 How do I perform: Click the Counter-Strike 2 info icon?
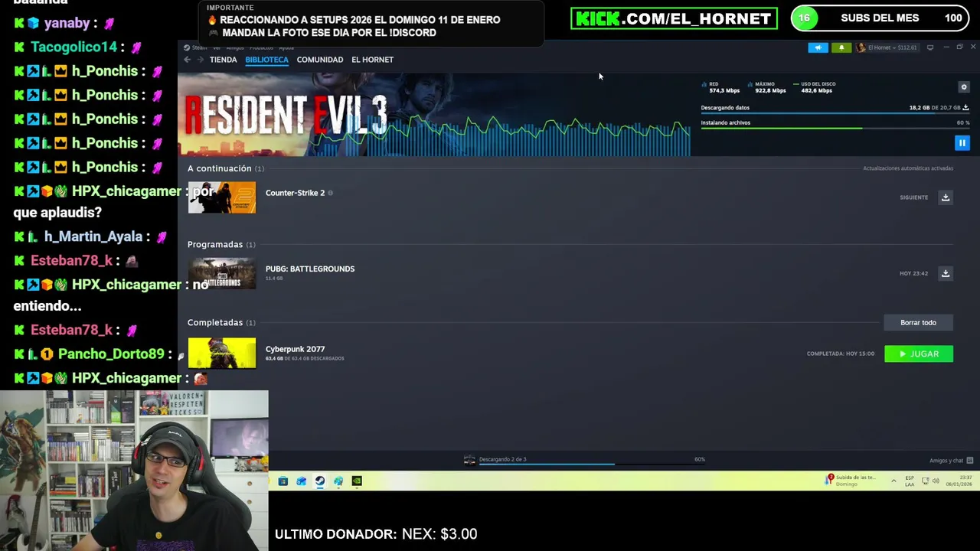[x=330, y=193]
